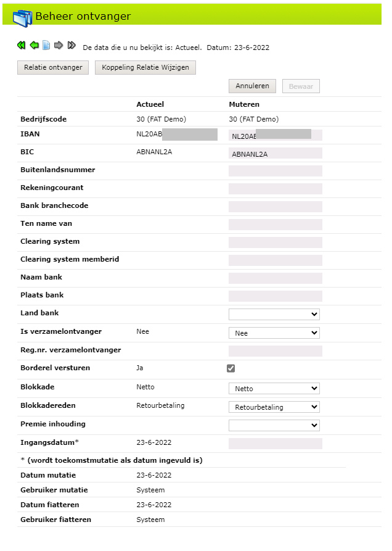The height and width of the screenshot is (551, 392).
Task: Click the Koppeling Relatie Wijzigen button
Action: pos(145,68)
